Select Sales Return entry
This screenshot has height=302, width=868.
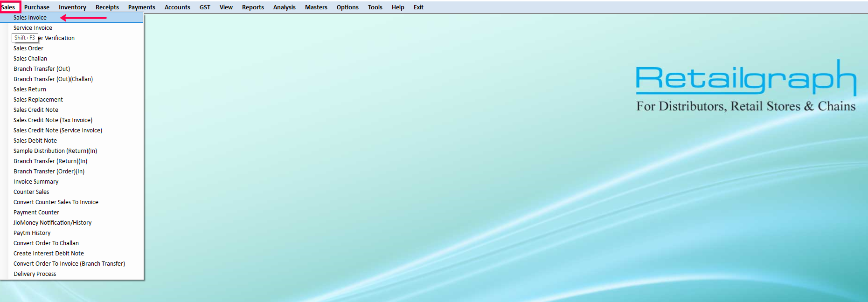(x=72, y=89)
